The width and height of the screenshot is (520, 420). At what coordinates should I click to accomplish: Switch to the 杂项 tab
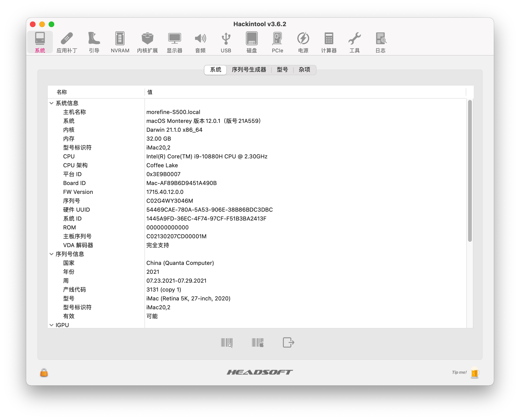coord(304,70)
